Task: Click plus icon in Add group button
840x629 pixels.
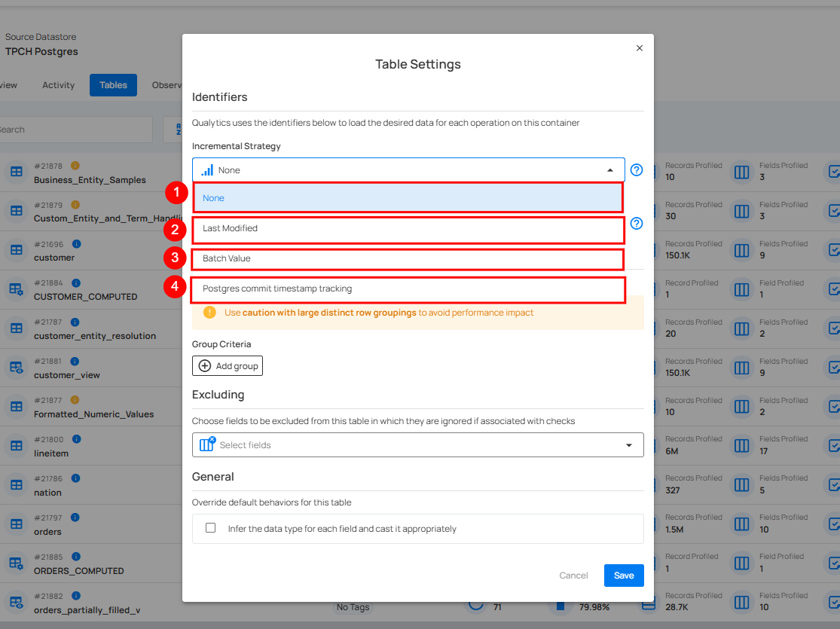Action: click(x=205, y=366)
